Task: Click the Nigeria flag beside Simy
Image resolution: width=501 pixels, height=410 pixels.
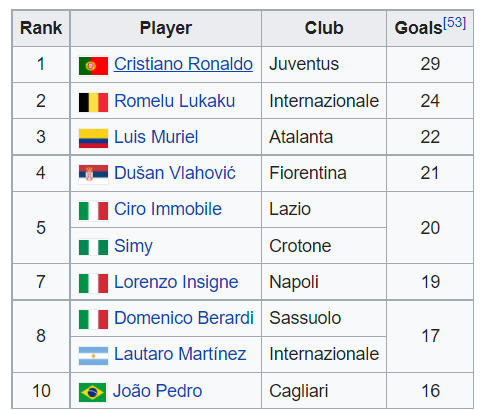Action: click(93, 247)
